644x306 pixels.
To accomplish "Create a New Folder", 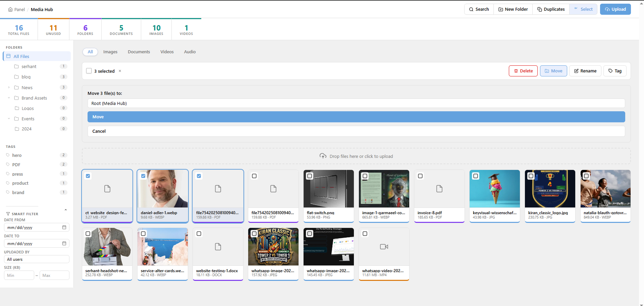I will click(x=513, y=9).
